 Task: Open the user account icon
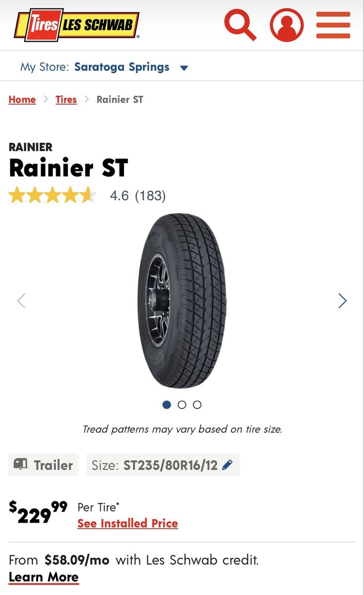[287, 25]
